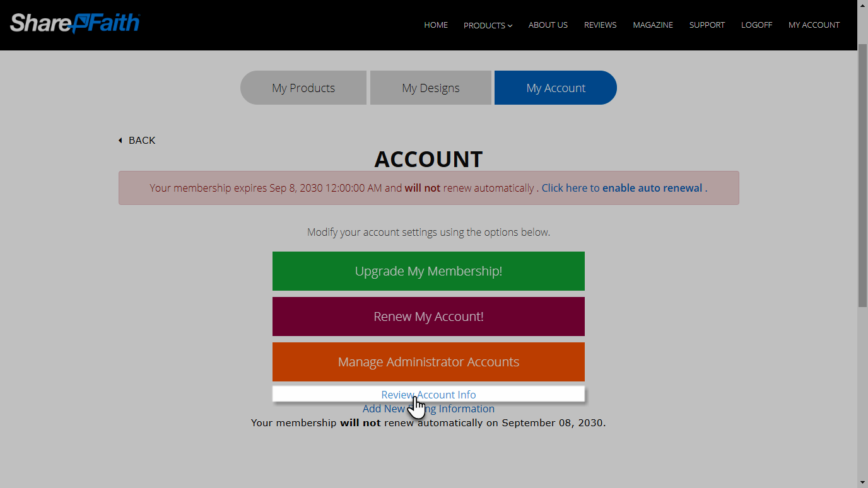Click LOGOFF in the header
This screenshot has width=868, height=488.
tap(757, 25)
